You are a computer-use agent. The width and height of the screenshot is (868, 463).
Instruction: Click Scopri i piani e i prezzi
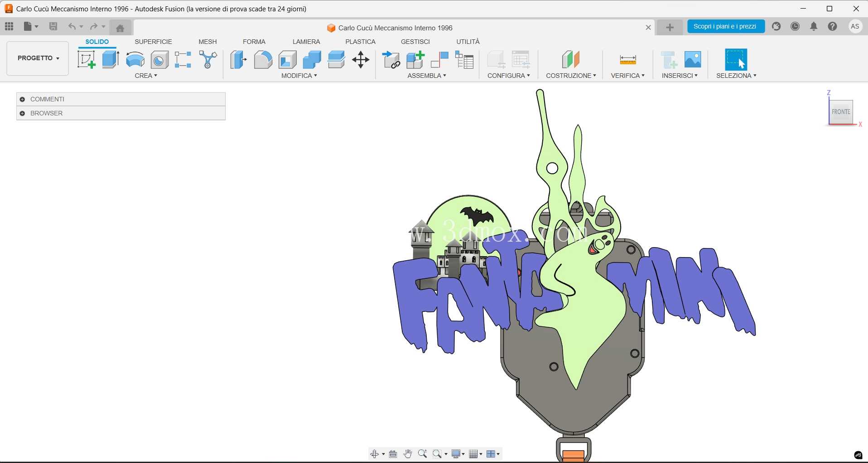(726, 26)
